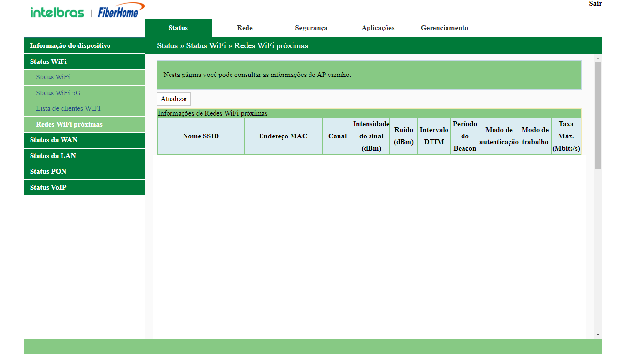The width and height of the screenshot is (617, 364).
Task: Click Período do Beacon column header
Action: 465,136
